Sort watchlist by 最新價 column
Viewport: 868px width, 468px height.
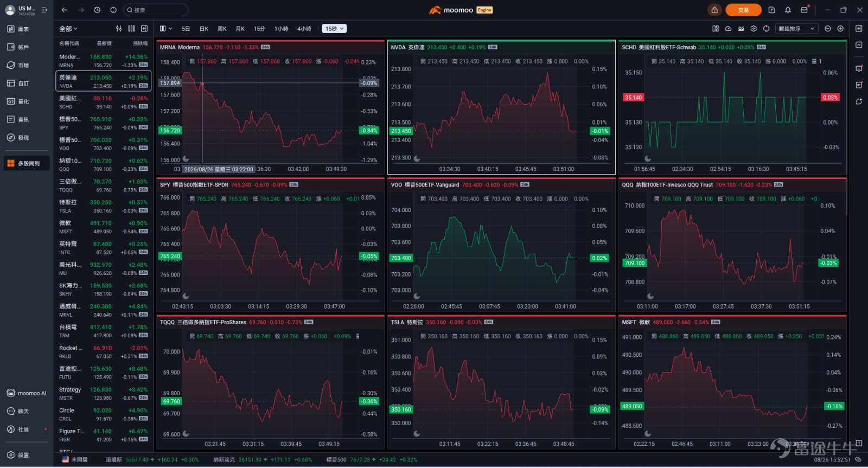click(x=104, y=43)
